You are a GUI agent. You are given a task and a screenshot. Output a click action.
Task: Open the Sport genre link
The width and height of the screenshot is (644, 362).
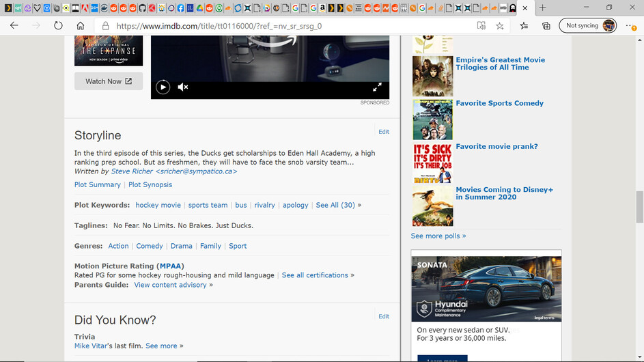(238, 246)
